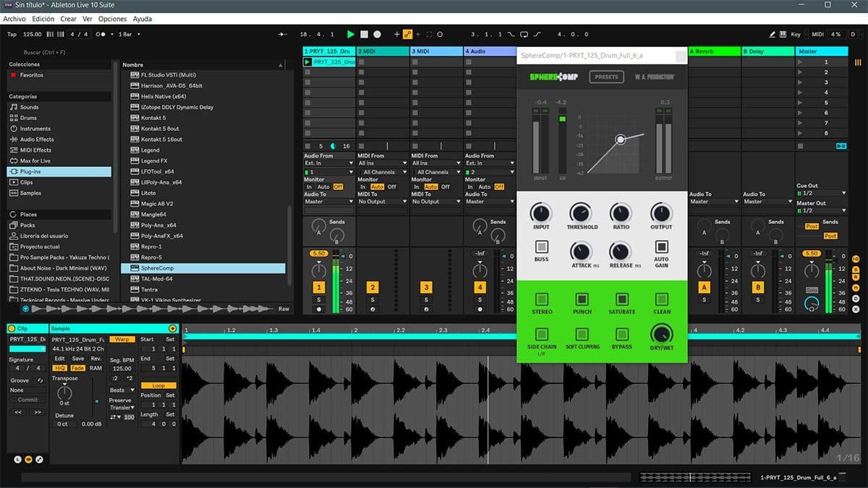Open the Ayuda menu
The height and width of the screenshot is (488, 868).
point(142,19)
